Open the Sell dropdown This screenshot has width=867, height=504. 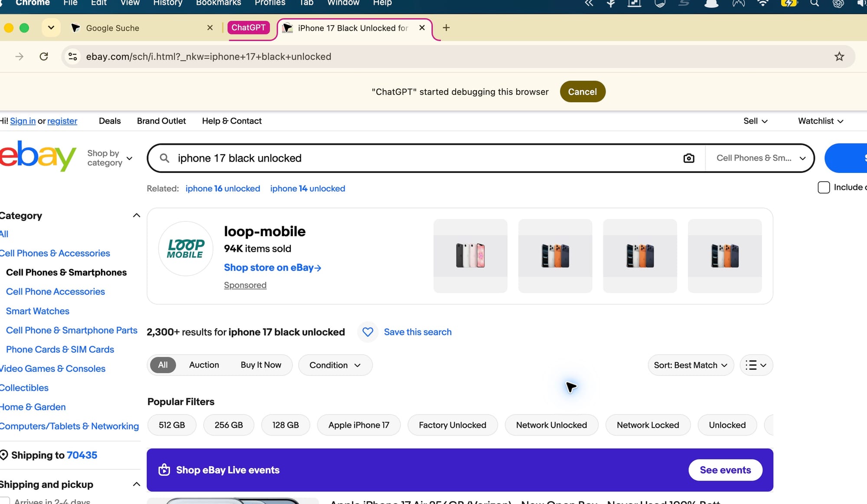click(x=756, y=121)
